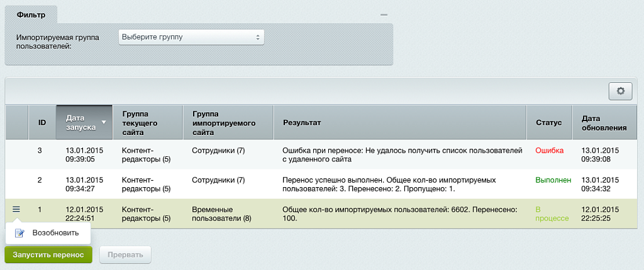Sort by the ID column header
This screenshot has width=644, height=270.
point(42,122)
